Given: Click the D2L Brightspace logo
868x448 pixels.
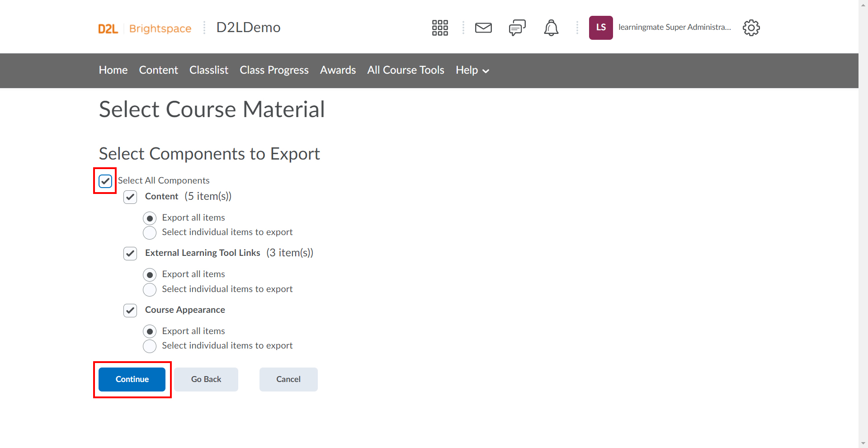Looking at the screenshot, I should click(x=144, y=28).
